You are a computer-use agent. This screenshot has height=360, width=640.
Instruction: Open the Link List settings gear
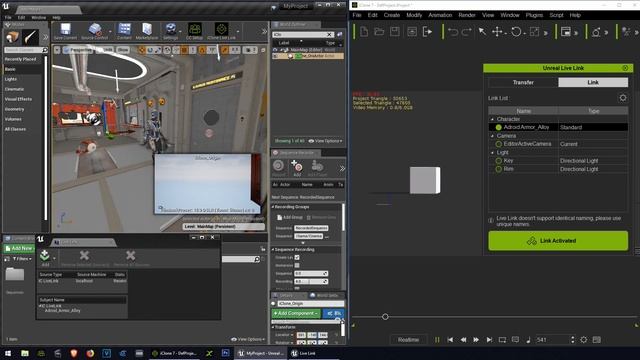[623, 98]
